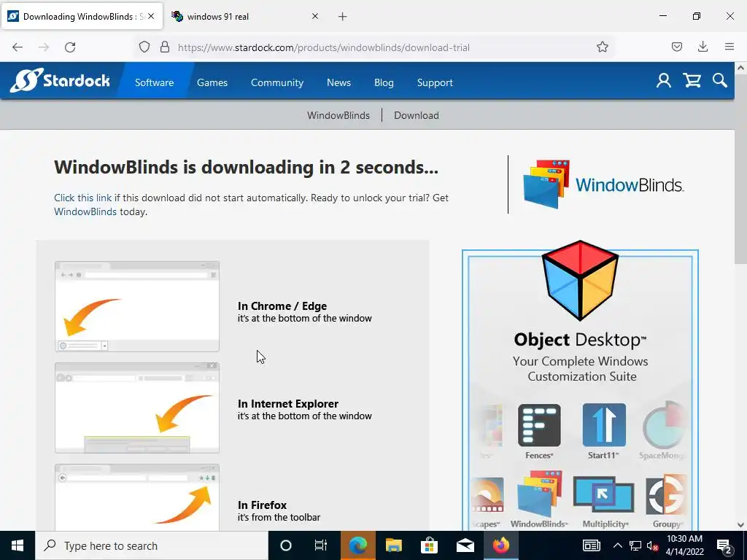Close the windows 91 real tab
747x560 pixels.
click(x=315, y=16)
